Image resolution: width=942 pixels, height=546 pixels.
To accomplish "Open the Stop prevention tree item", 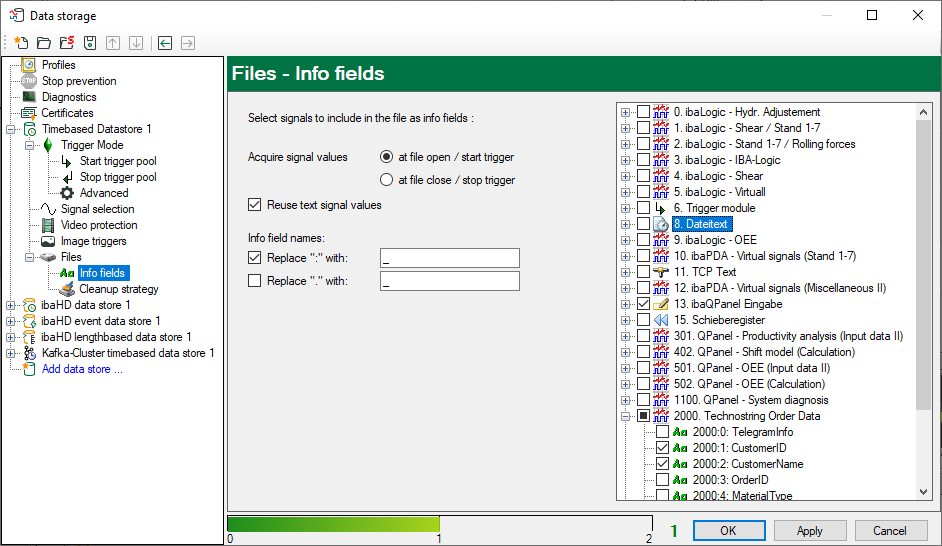I will [78, 81].
